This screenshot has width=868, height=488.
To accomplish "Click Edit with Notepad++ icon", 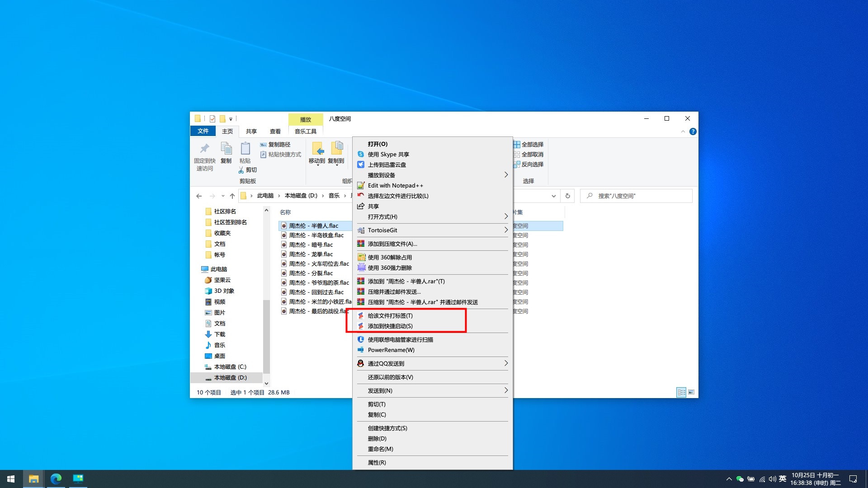I will click(361, 186).
